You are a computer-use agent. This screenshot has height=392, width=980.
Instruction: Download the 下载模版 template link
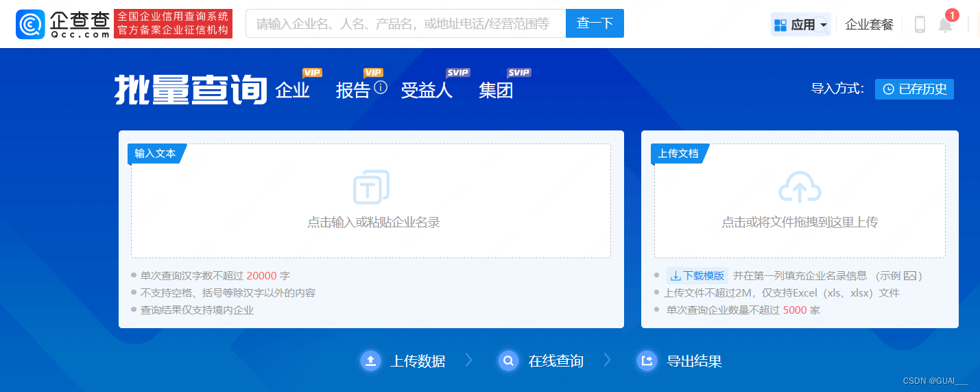click(x=697, y=276)
